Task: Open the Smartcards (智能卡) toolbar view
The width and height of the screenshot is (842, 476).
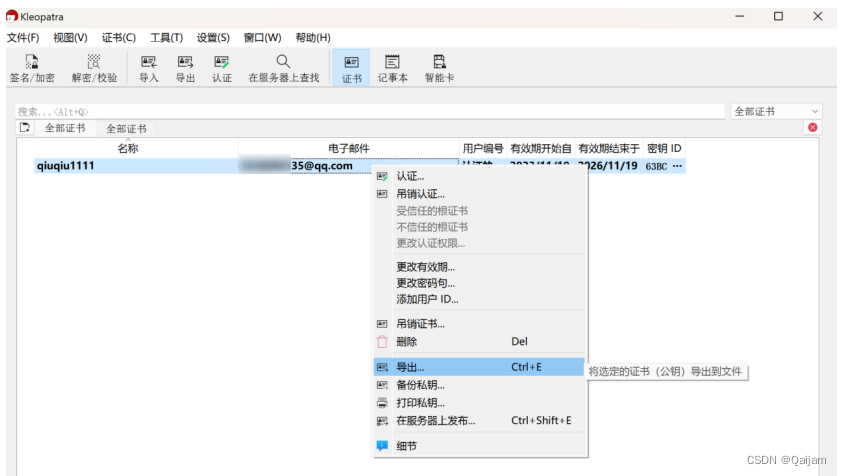Action: pyautogui.click(x=439, y=68)
